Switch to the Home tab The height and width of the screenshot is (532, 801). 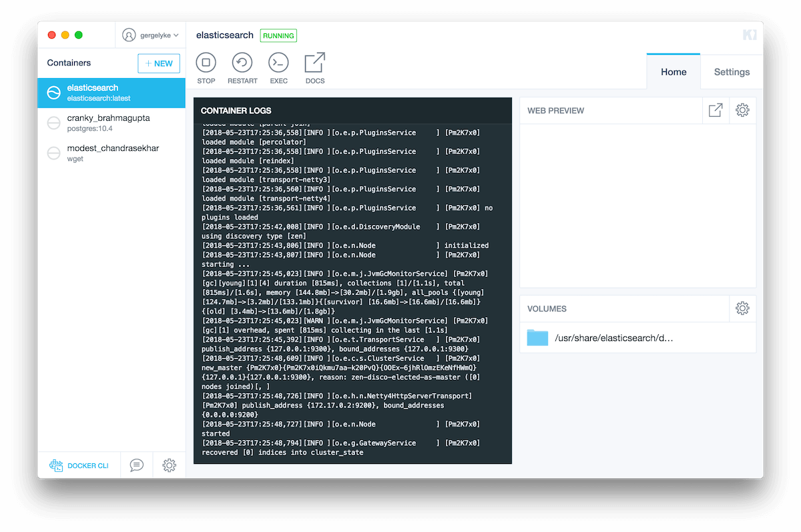[x=673, y=71]
